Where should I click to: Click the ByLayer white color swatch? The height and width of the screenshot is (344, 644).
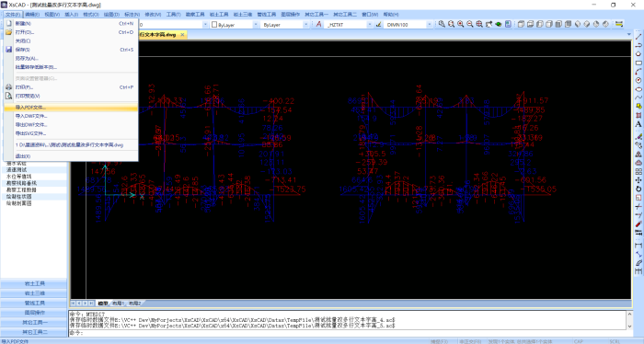click(214, 25)
